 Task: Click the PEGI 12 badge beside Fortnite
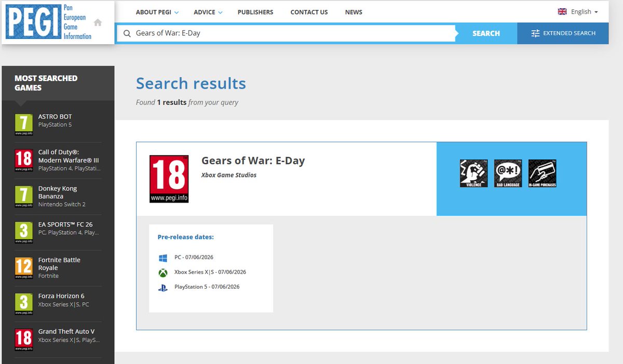point(24,268)
